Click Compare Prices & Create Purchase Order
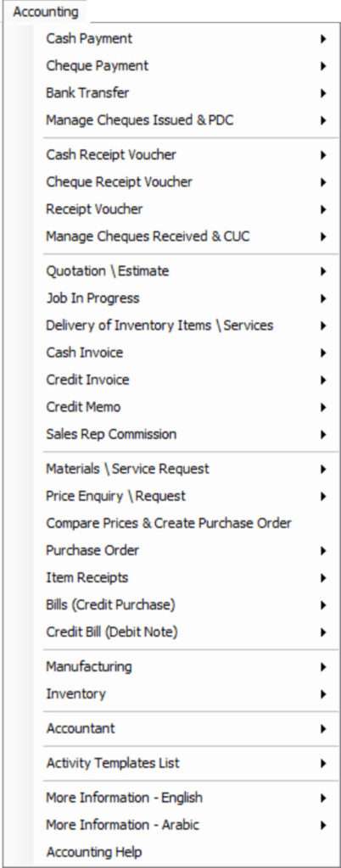This screenshot has width=341, height=868. coord(186,523)
